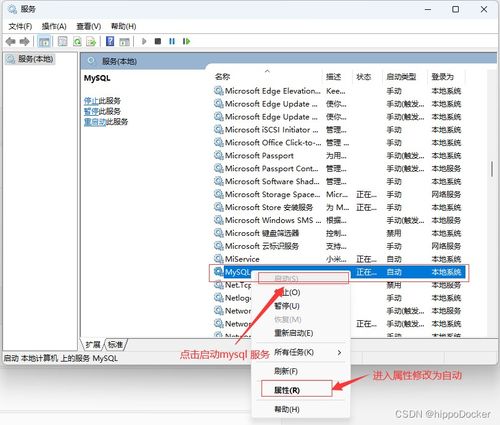Open 属性(R) from the context menu
The width and height of the screenshot is (500, 425).
point(287,390)
